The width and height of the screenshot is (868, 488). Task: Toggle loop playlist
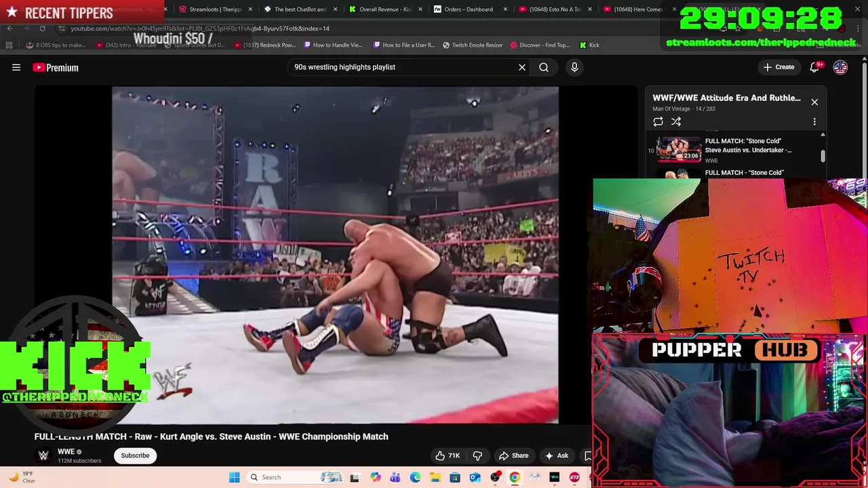pos(658,122)
